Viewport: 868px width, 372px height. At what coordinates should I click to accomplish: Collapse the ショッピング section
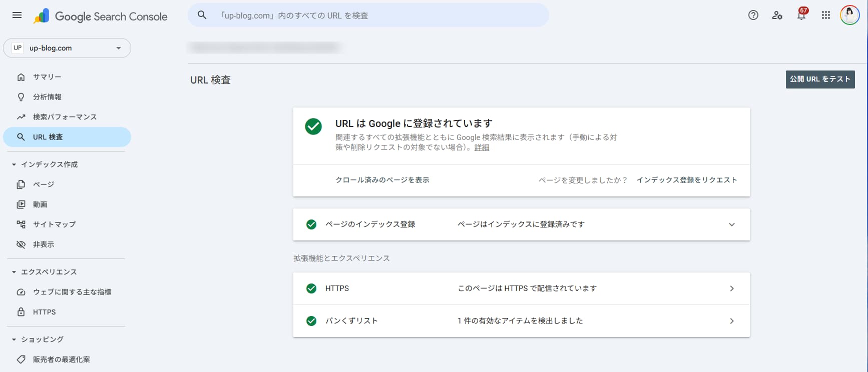click(14, 339)
